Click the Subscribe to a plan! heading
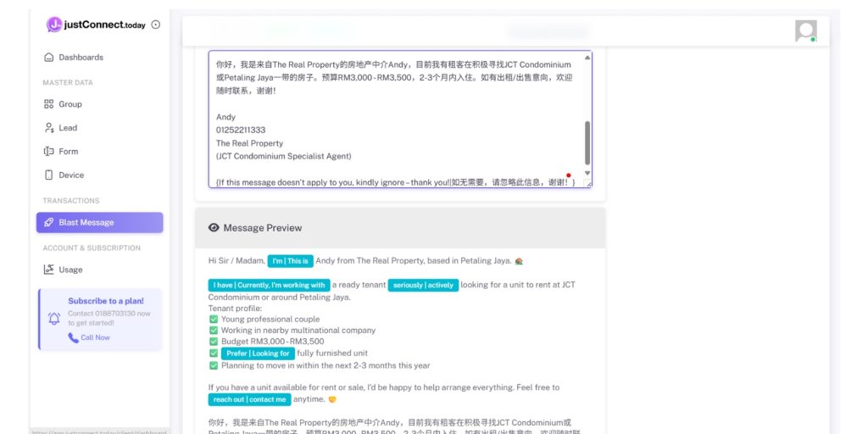This screenshot has width=868, height=434. pyautogui.click(x=106, y=301)
